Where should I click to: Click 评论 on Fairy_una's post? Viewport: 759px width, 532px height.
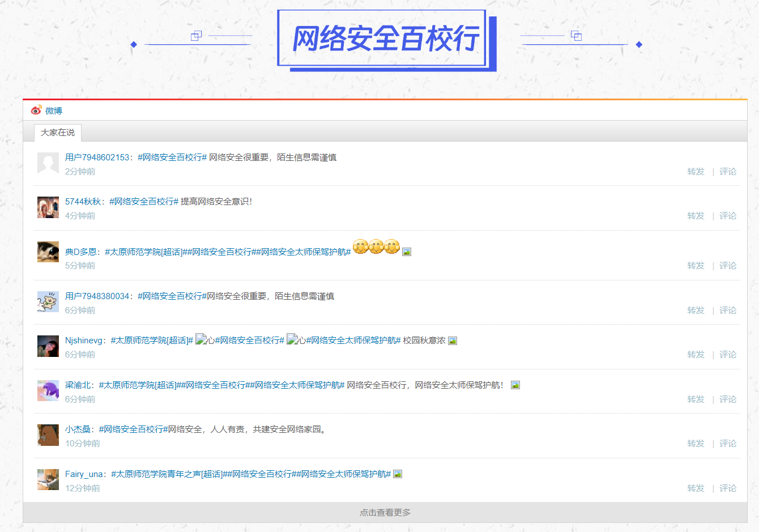728,488
